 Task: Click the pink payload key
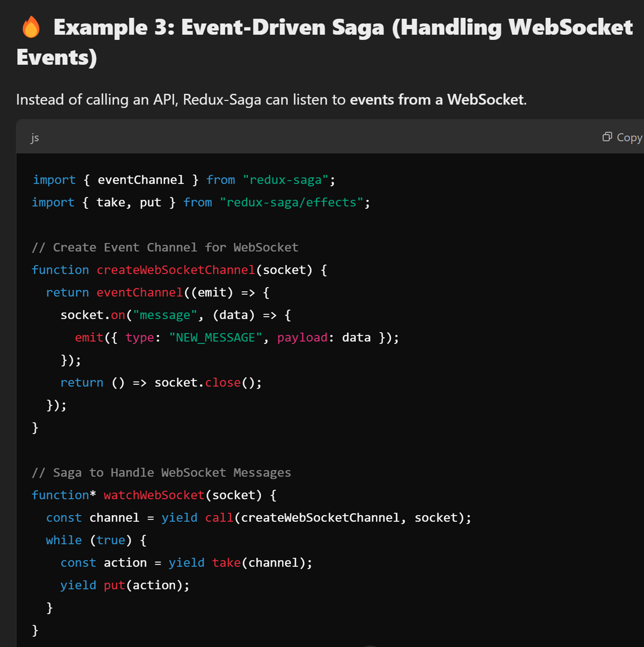pyautogui.click(x=302, y=338)
